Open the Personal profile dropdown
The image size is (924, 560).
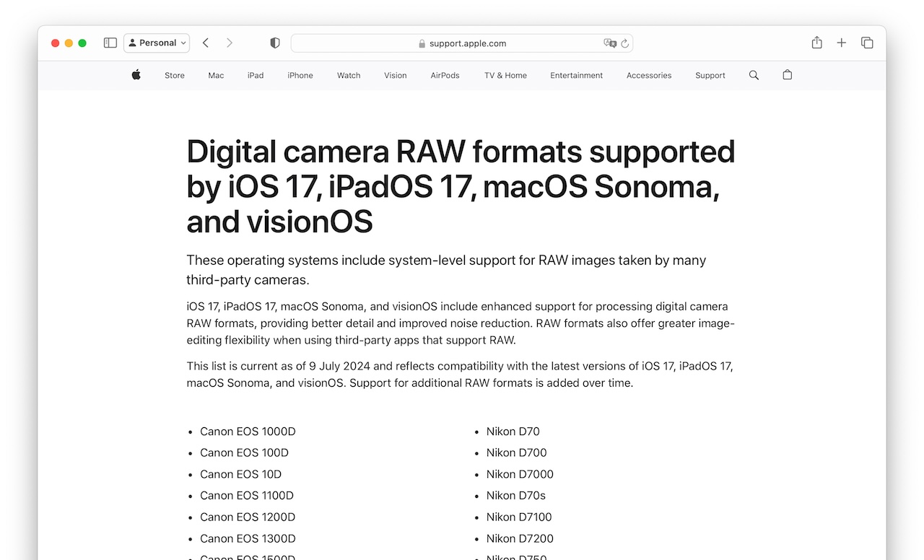pyautogui.click(x=157, y=43)
